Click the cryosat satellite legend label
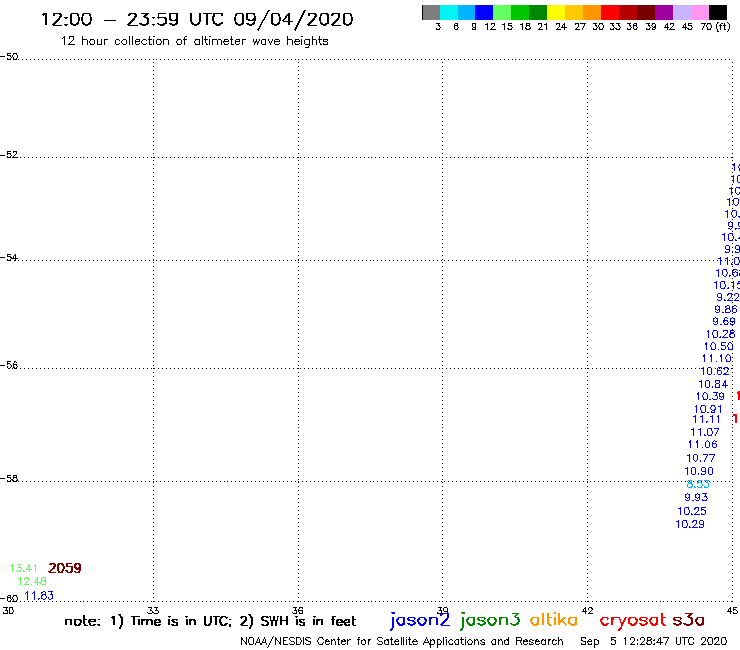The width and height of the screenshot is (740, 650). [633, 621]
